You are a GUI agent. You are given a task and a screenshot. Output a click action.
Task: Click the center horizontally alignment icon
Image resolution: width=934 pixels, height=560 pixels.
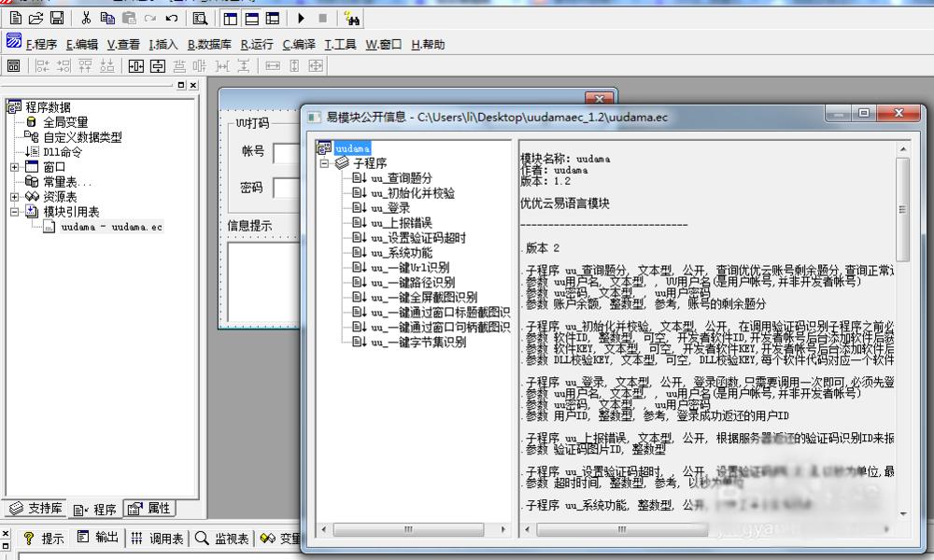point(135,65)
